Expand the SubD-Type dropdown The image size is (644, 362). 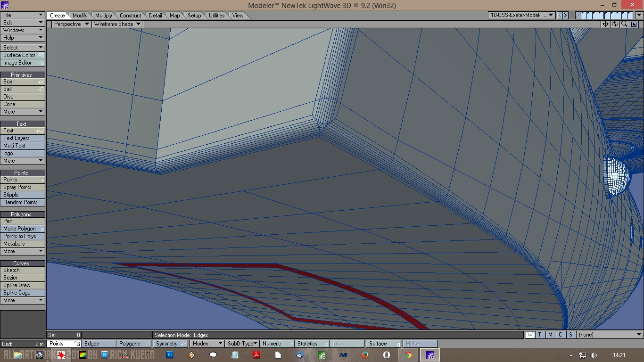point(242,344)
